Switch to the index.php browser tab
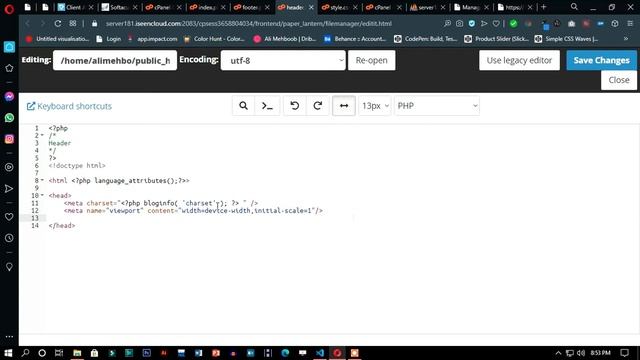 pyautogui.click(x=206, y=7)
